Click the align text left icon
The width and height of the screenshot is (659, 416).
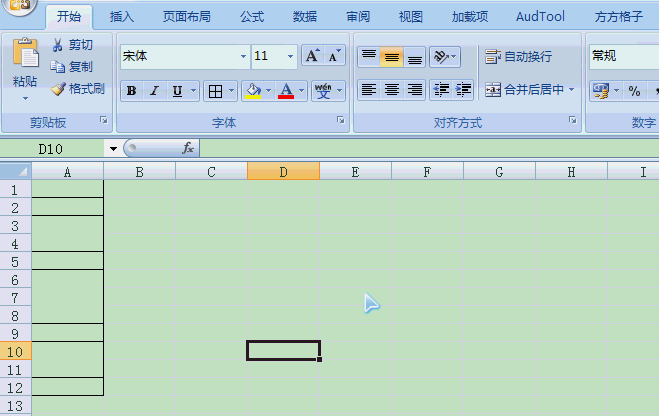point(368,90)
